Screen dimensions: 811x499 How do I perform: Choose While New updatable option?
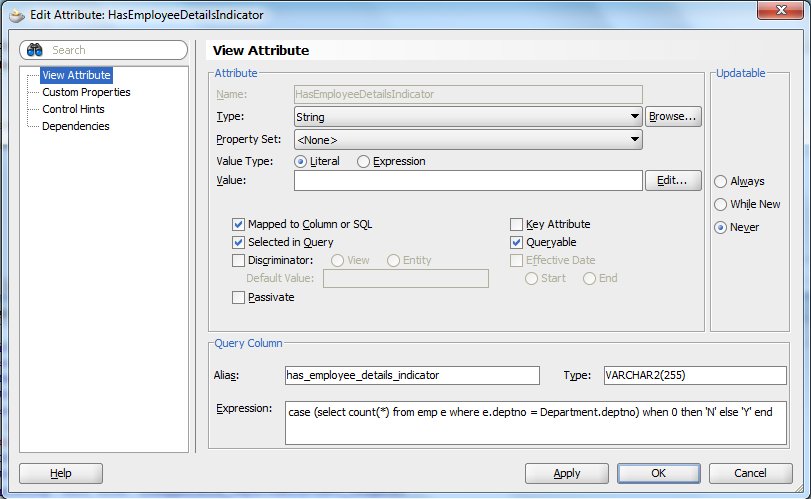[721, 204]
